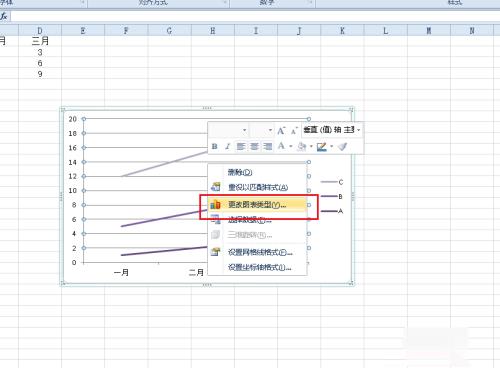Open the font color dropdown arrow
The height and width of the screenshot is (368, 500).
pos(291,146)
